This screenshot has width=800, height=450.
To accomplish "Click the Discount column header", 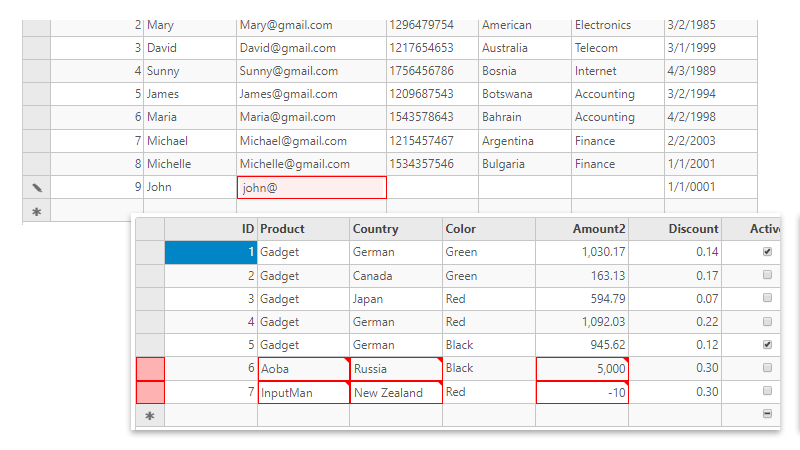I will point(675,229).
